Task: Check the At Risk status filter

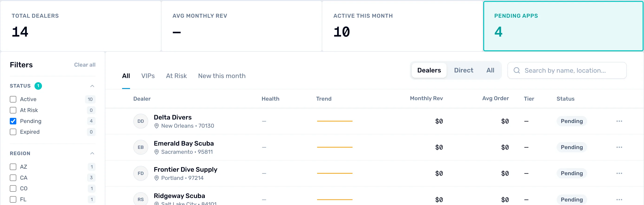Action: [x=13, y=110]
